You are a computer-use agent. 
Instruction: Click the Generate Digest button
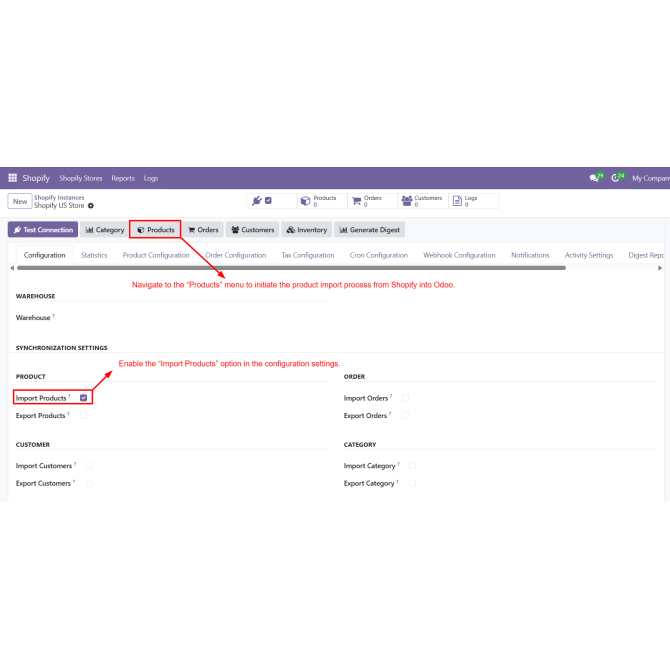click(x=370, y=229)
